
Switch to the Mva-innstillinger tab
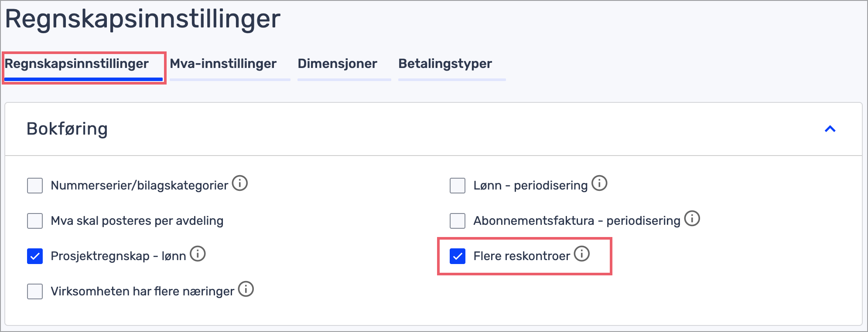click(223, 64)
